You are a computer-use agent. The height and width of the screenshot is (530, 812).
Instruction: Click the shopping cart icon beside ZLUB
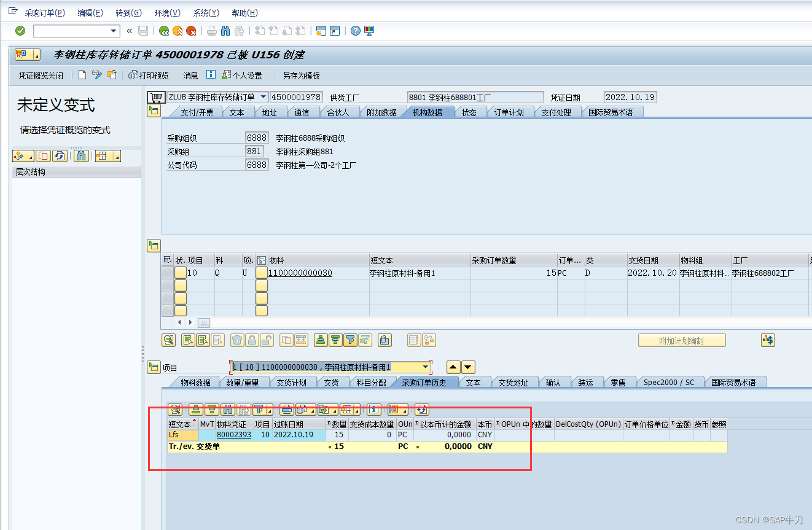click(x=156, y=97)
